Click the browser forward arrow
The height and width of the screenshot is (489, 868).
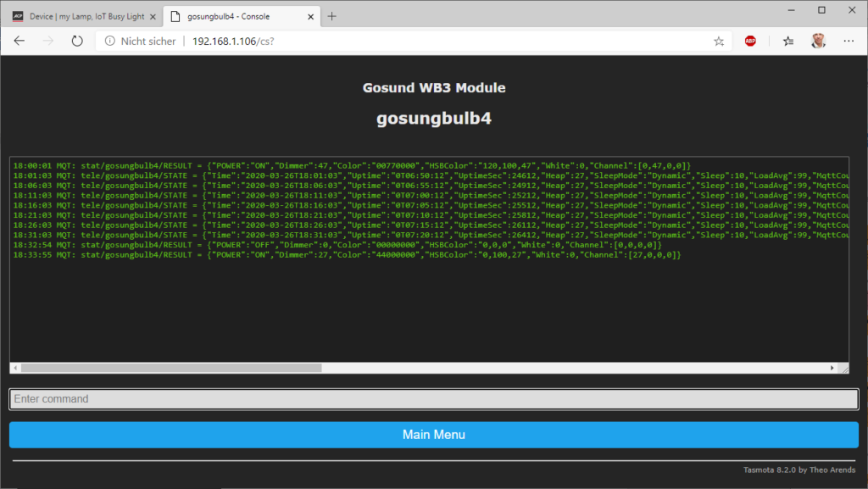click(x=48, y=41)
